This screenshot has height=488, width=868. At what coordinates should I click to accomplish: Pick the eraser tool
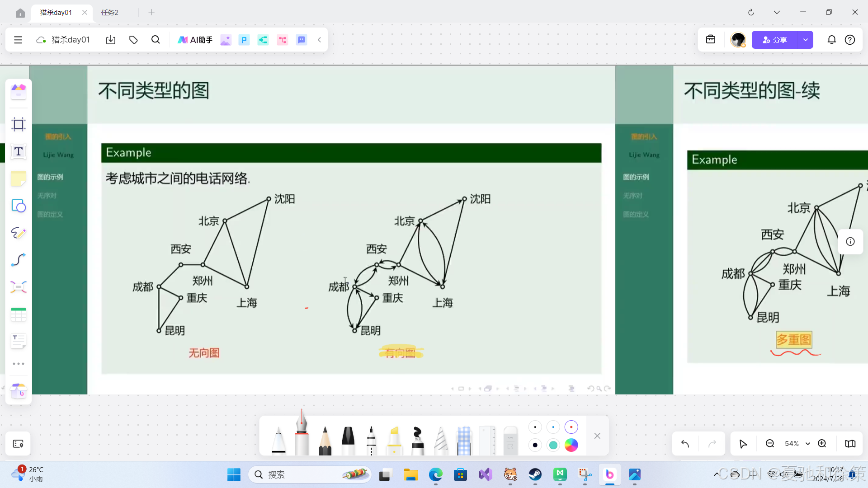click(510, 440)
